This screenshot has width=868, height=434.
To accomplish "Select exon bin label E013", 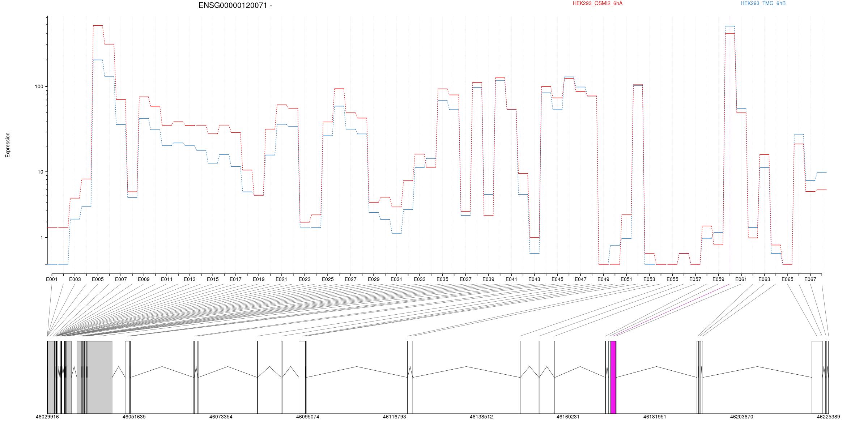I will (x=190, y=279).
